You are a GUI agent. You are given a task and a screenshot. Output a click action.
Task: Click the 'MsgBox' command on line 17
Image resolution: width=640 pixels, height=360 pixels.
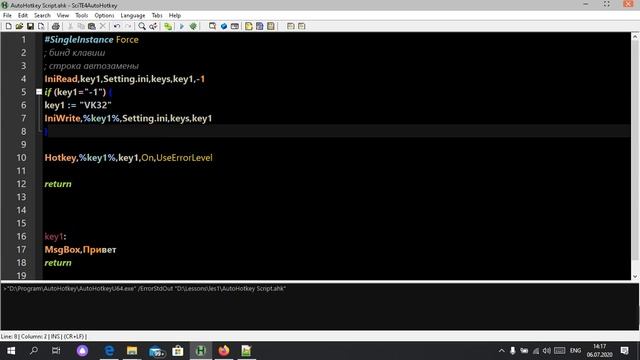[62, 249]
